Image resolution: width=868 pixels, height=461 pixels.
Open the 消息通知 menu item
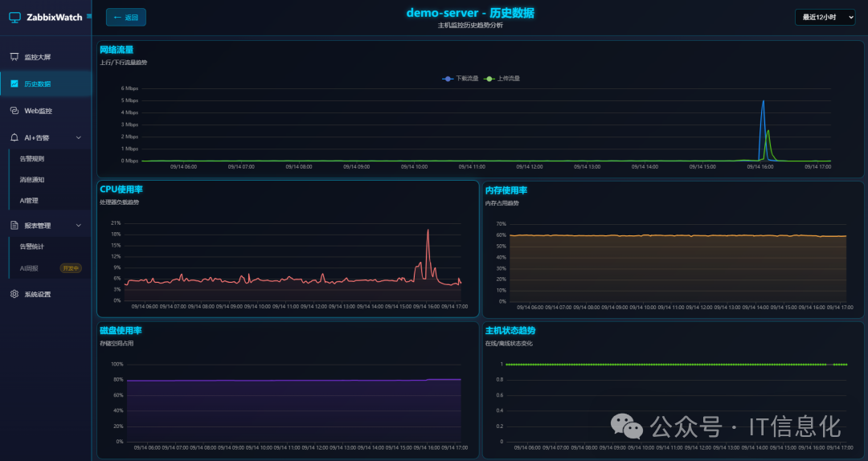point(32,180)
